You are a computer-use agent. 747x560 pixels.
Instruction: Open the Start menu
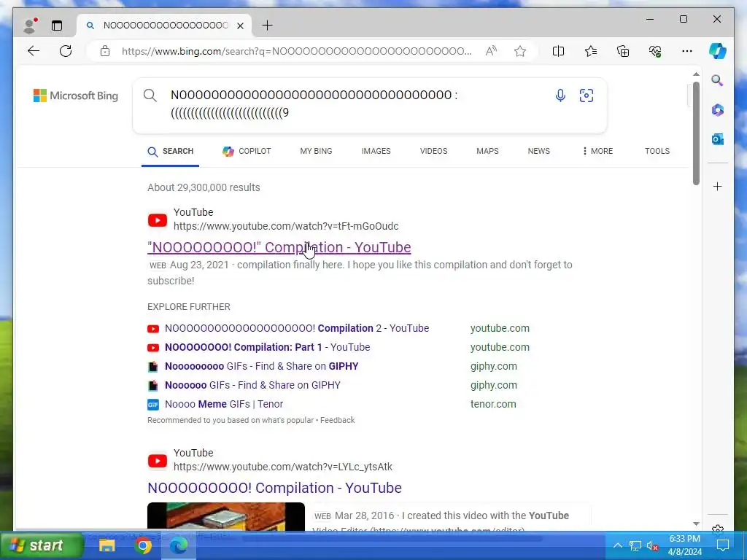(42, 545)
